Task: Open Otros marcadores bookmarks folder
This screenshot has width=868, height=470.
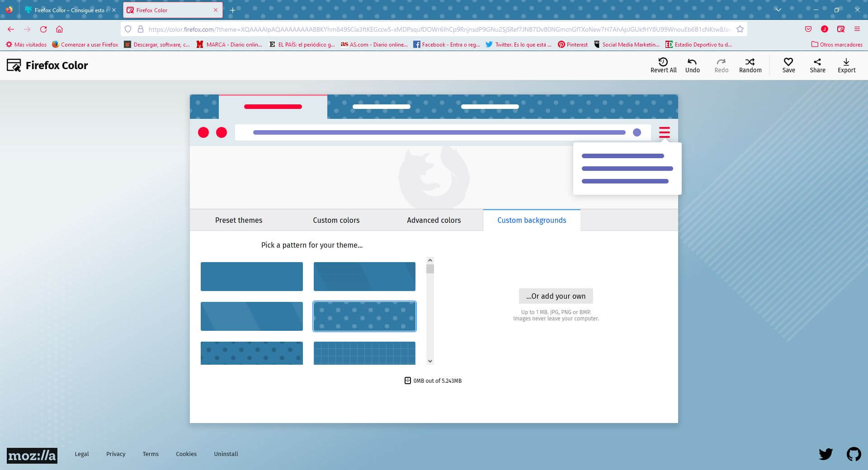Action: 837,44
